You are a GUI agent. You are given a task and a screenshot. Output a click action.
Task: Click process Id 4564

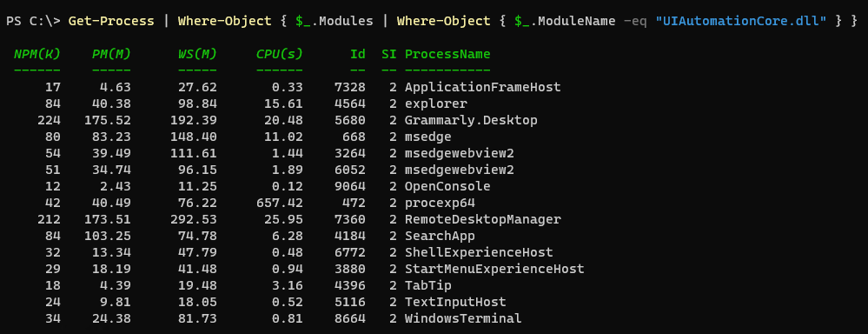coord(350,104)
